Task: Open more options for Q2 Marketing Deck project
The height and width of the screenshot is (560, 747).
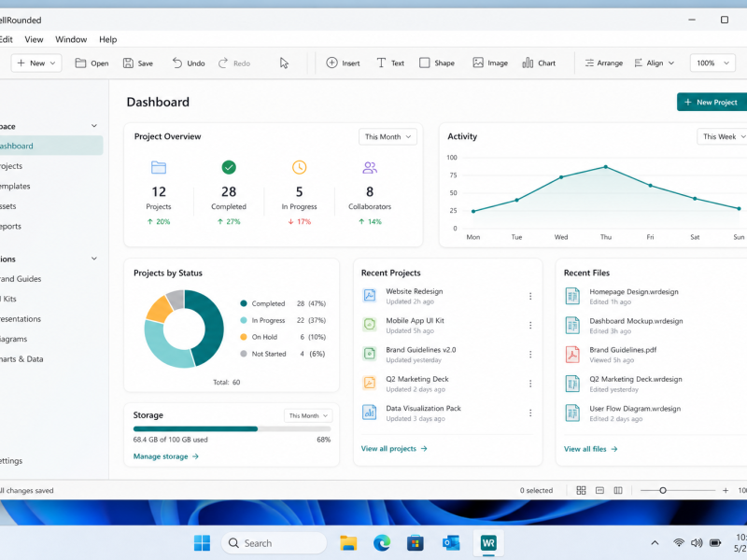Action: coord(530,384)
